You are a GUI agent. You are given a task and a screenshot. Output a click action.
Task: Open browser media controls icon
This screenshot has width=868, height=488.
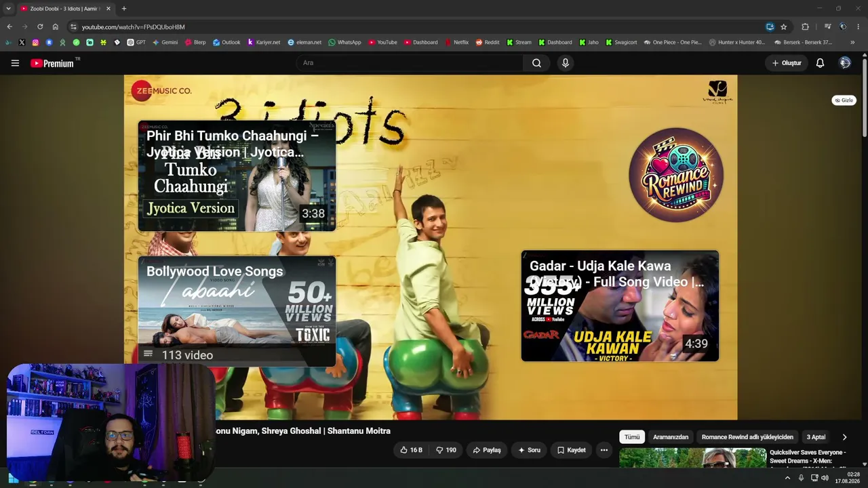[x=827, y=27]
